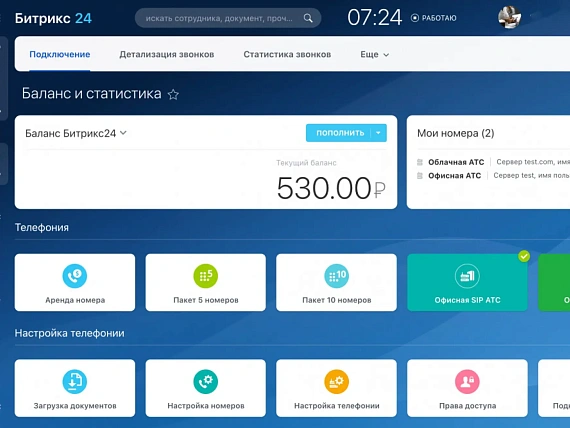This screenshot has height=428, width=570.
Task: Click the Пакет 10 номеров label
Action: [x=337, y=300]
